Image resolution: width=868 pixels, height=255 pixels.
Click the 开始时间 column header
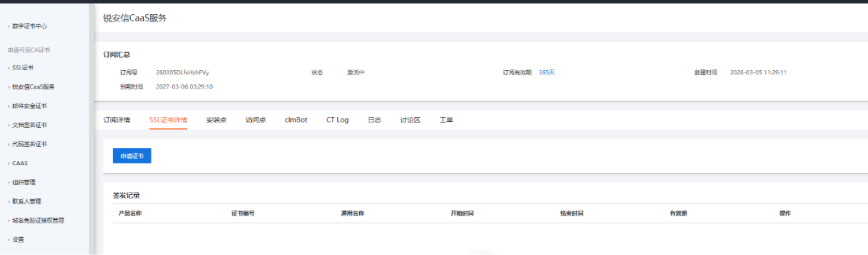coord(462,214)
